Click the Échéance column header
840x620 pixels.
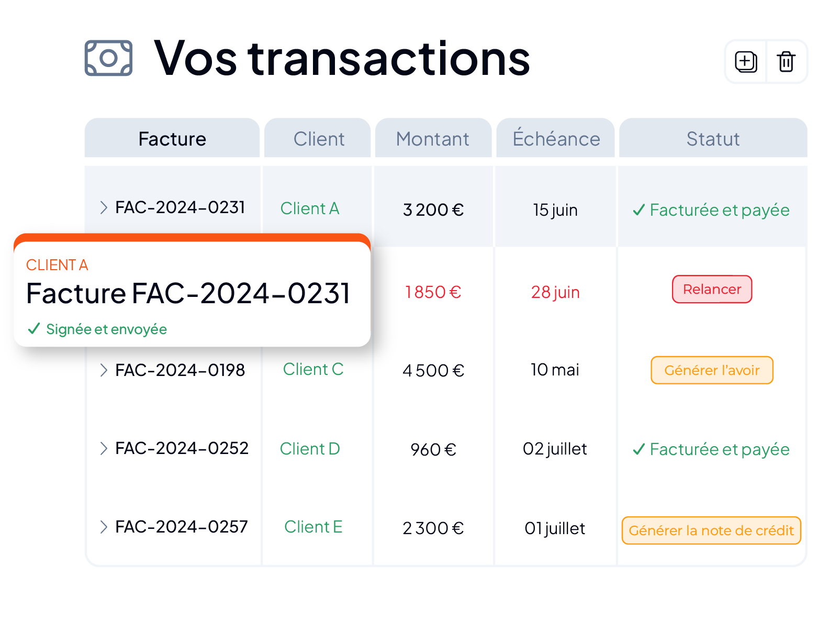[x=555, y=138]
